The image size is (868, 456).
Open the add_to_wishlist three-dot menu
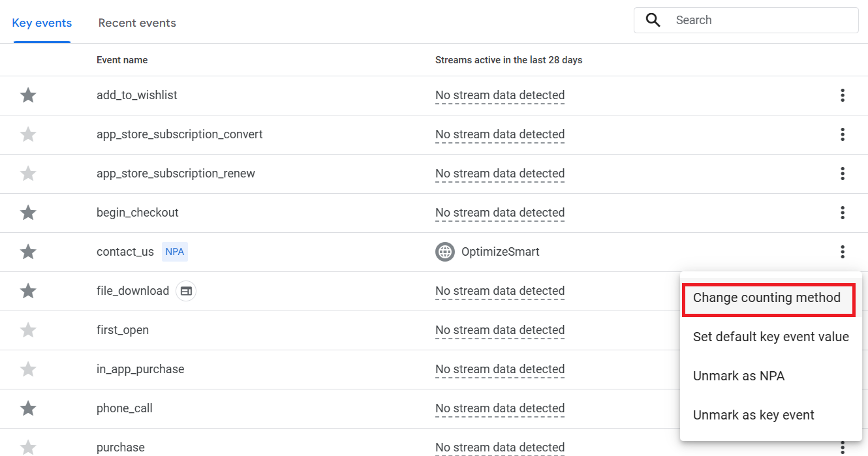pos(843,95)
